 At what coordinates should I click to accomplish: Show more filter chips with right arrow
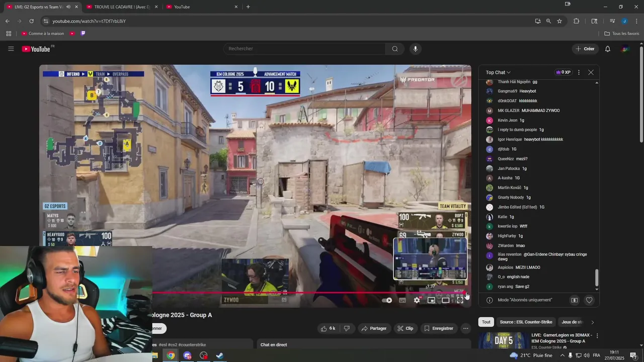click(x=592, y=322)
